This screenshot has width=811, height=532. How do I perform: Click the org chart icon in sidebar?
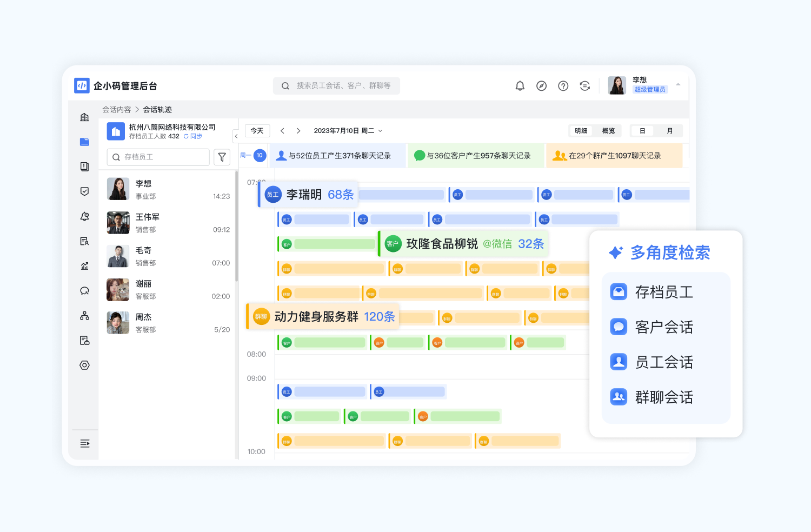click(84, 315)
